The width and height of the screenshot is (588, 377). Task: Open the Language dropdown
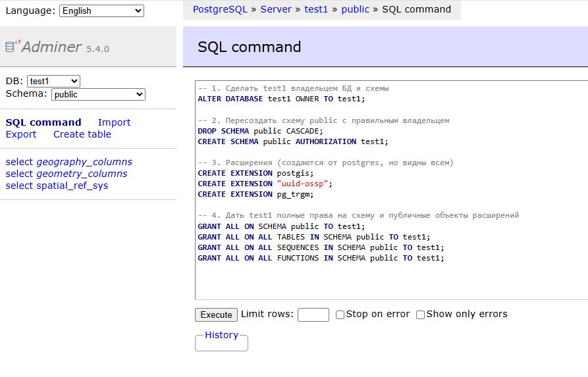[101, 11]
